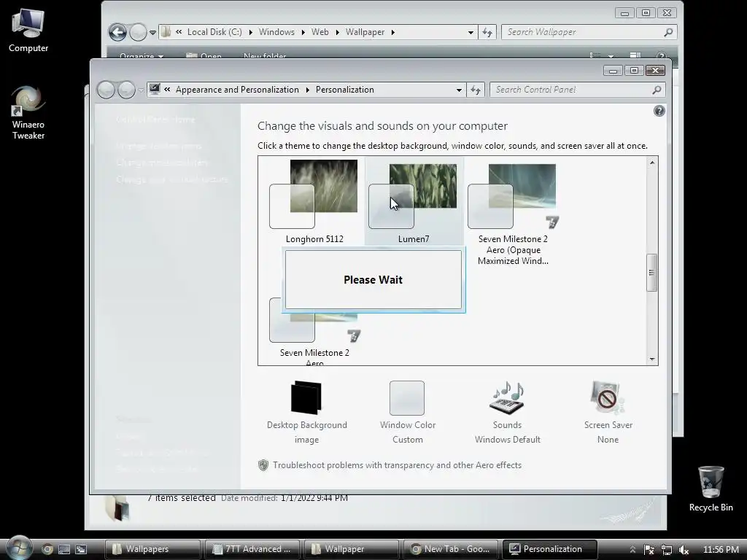Expand the chevron after Wallpaper in the path
Viewport: 747px width, 560px height.
tap(393, 32)
